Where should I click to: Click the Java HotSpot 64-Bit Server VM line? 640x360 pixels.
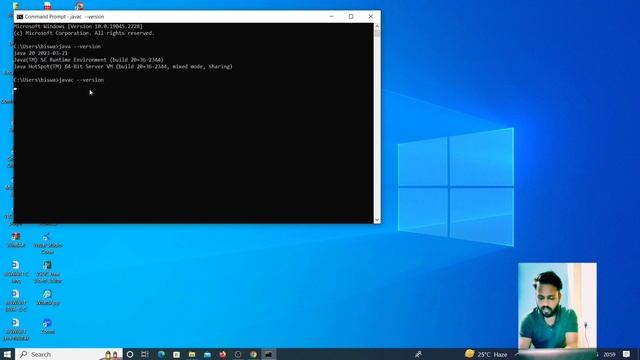(123, 67)
